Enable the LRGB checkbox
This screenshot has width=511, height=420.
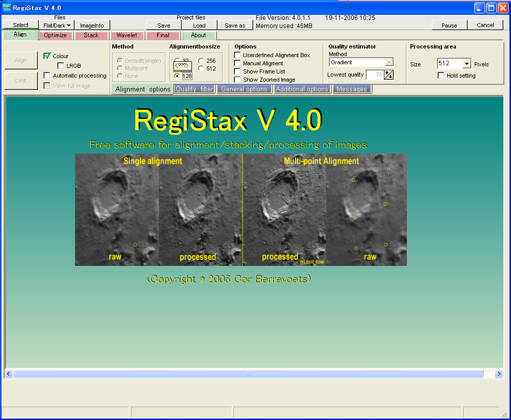click(x=61, y=66)
